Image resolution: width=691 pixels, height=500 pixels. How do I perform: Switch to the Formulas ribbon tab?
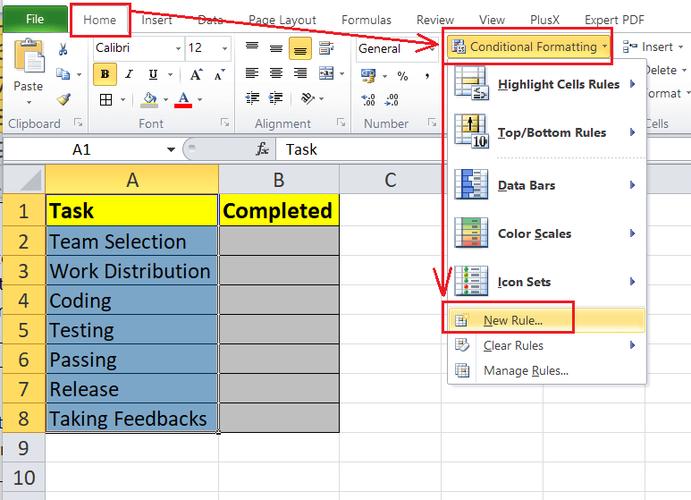(x=366, y=20)
